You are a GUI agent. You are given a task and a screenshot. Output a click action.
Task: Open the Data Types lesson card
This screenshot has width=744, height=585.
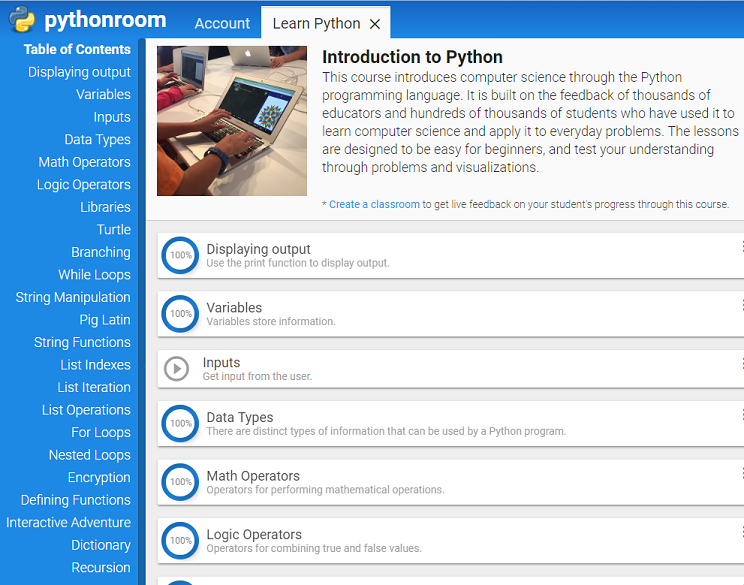click(x=451, y=424)
